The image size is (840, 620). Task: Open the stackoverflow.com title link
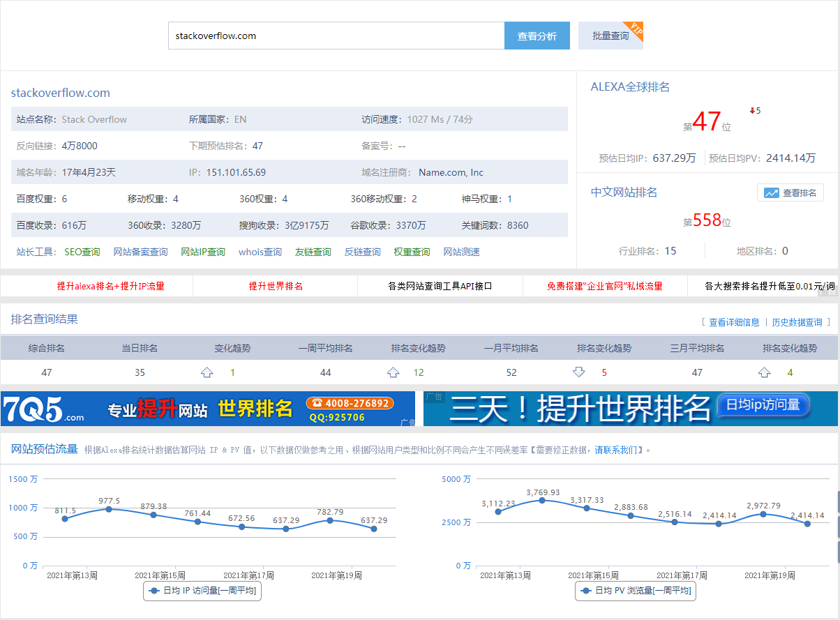click(61, 93)
